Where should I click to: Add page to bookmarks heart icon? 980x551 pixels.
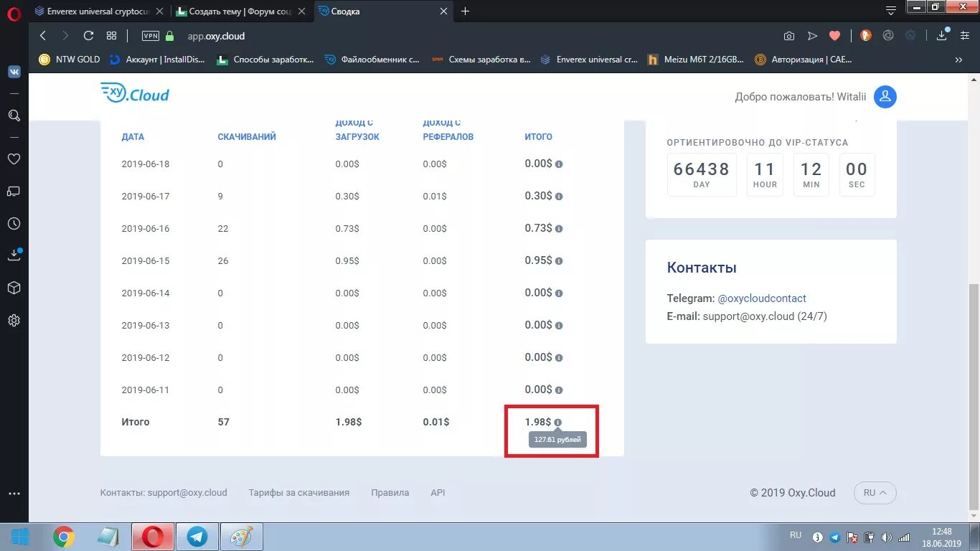[x=834, y=36]
